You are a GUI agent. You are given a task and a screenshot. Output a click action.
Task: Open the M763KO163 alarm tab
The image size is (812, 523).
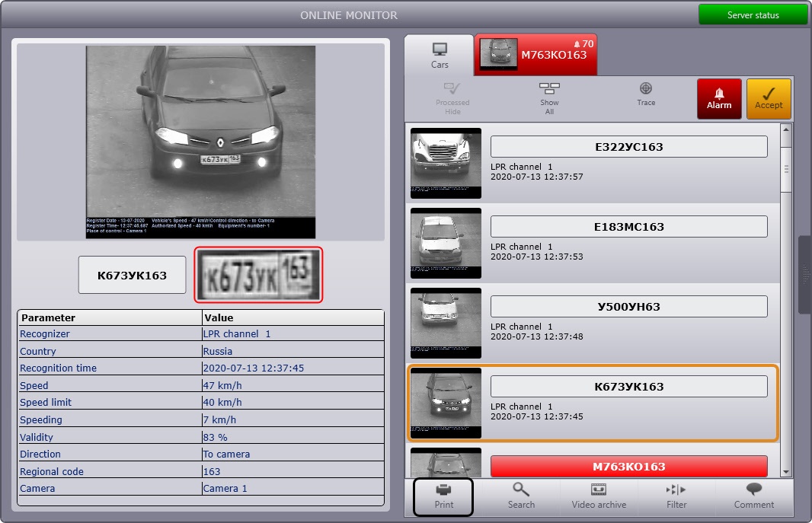coord(535,55)
